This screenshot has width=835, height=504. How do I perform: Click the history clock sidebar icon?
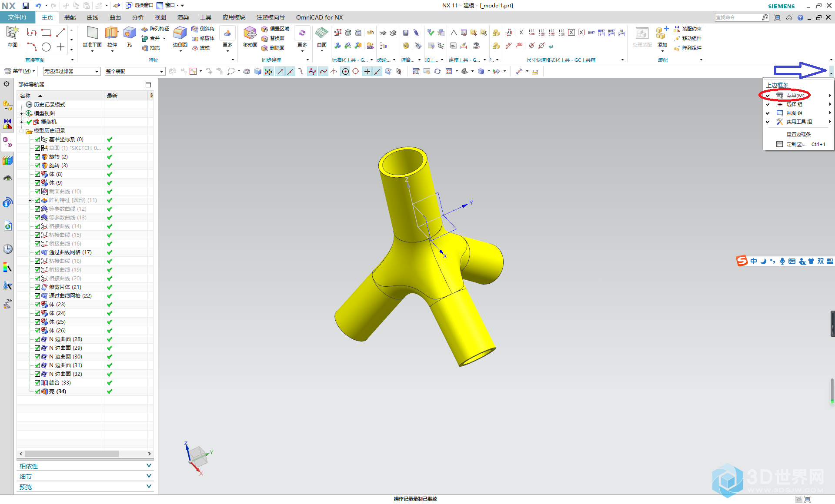click(x=8, y=249)
